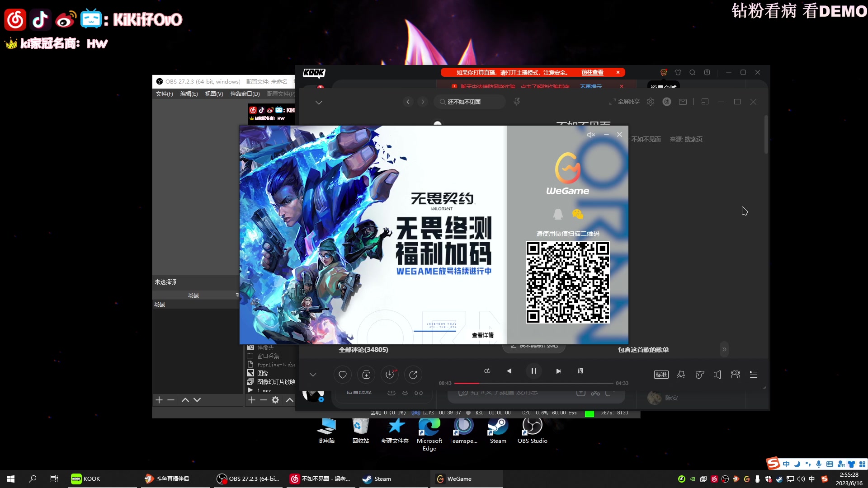Move OBS scene down
The width and height of the screenshot is (868, 488).
pos(197,400)
